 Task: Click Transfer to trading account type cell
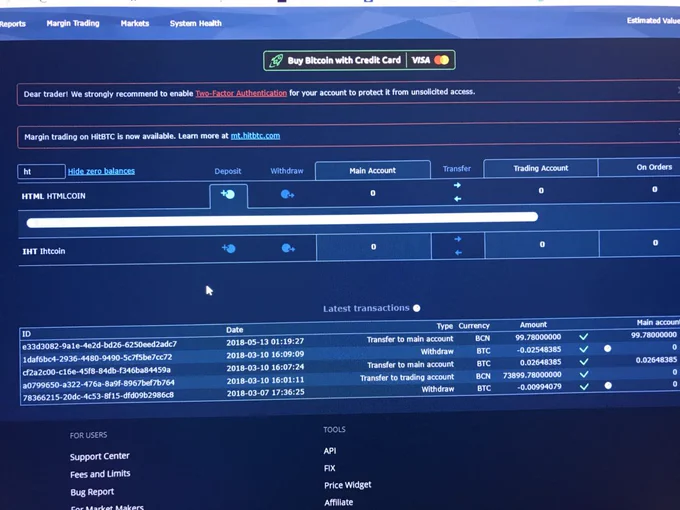(407, 378)
